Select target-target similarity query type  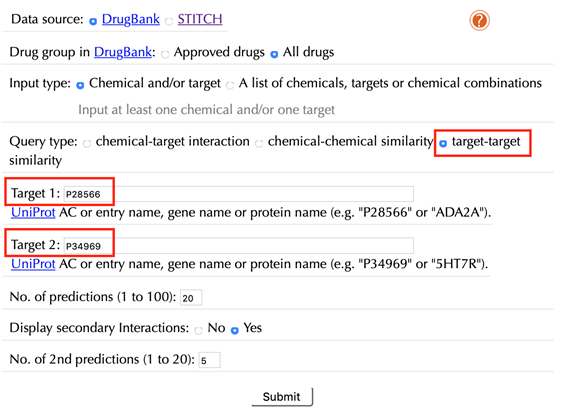(443, 143)
